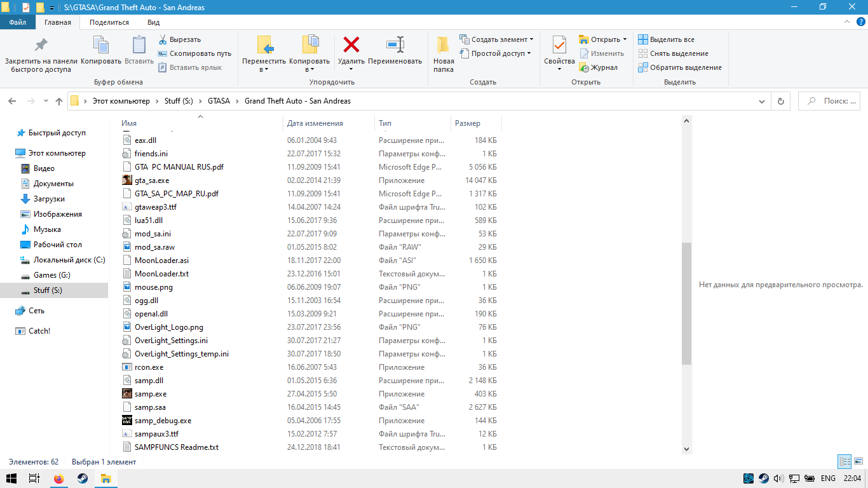Viewport: 868px width, 488px height.
Task: Click the Task View taskbar button
Action: point(35,478)
